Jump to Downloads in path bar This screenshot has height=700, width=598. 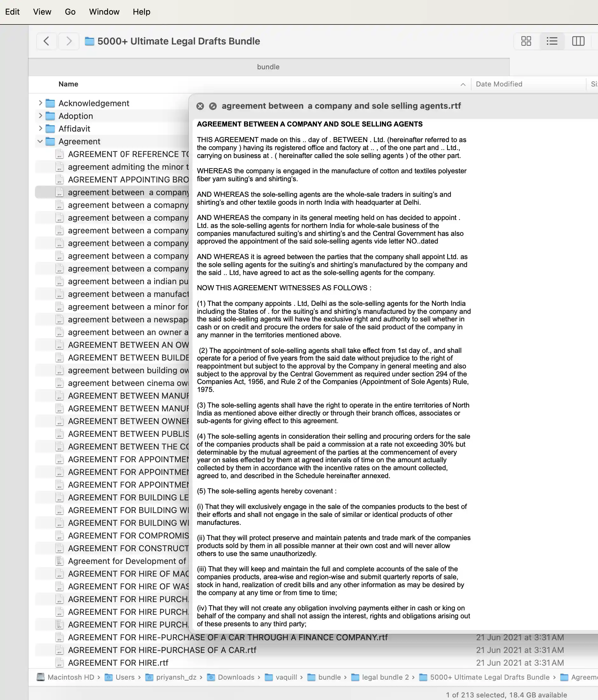point(236,677)
